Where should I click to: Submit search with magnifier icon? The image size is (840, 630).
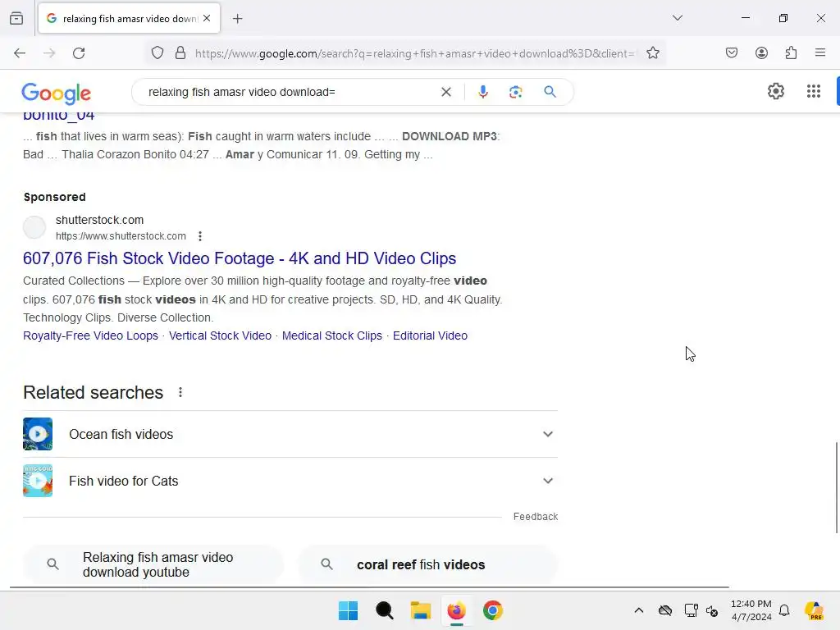tap(550, 92)
